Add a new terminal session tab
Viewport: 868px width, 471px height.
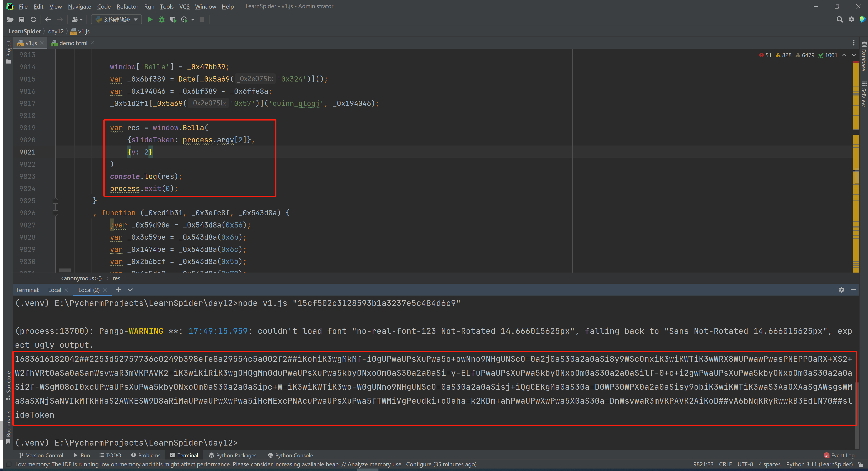coord(118,290)
